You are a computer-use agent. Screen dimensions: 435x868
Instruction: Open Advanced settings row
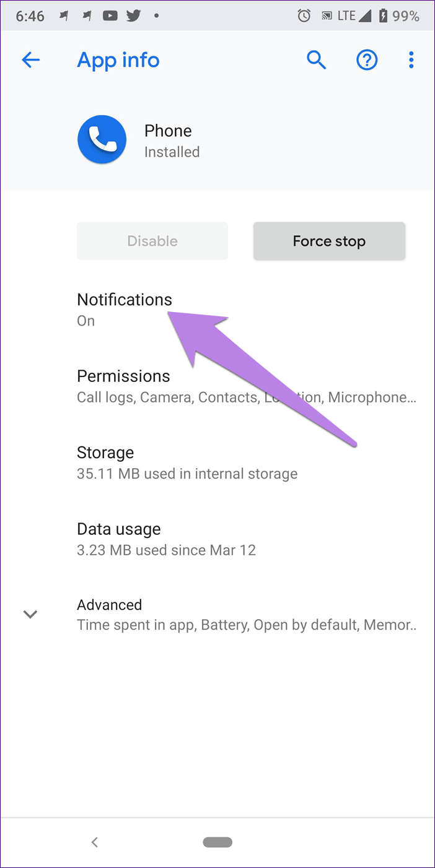(245, 614)
